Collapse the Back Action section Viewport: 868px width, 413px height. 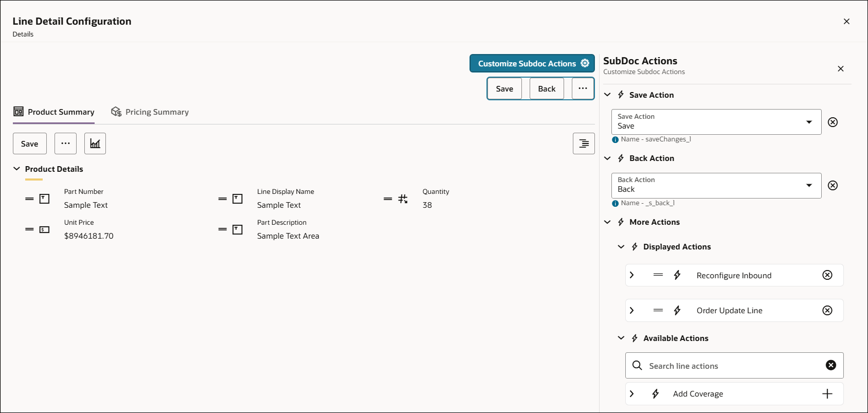click(607, 158)
